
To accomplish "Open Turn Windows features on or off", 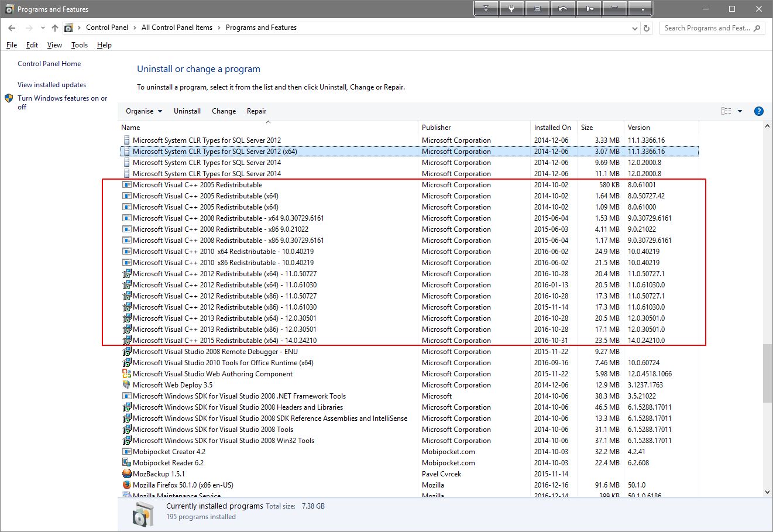I will (63, 102).
